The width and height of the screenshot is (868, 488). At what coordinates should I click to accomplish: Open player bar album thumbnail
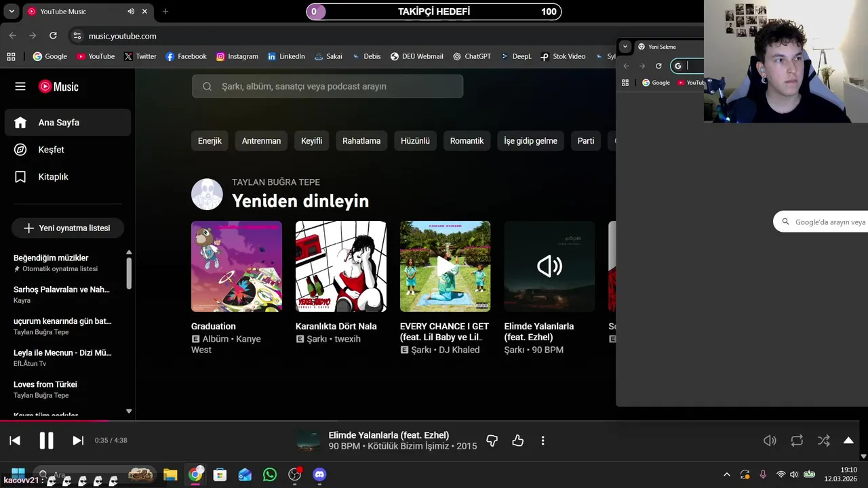(309, 441)
